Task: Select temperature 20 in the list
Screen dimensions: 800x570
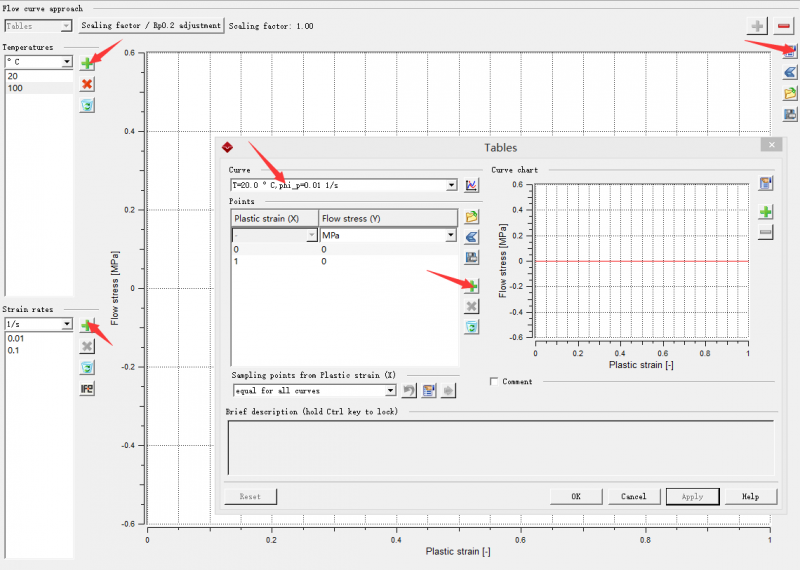Action: pos(39,76)
